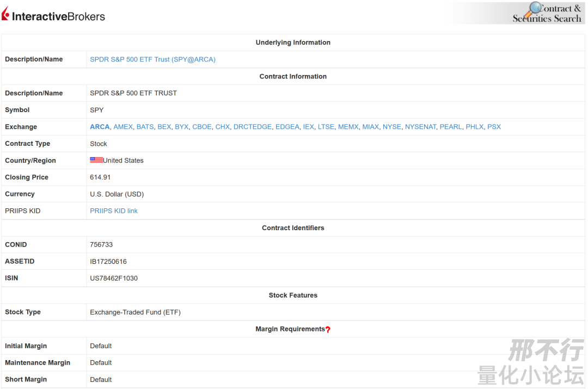Select the BEX exchange link

point(164,127)
